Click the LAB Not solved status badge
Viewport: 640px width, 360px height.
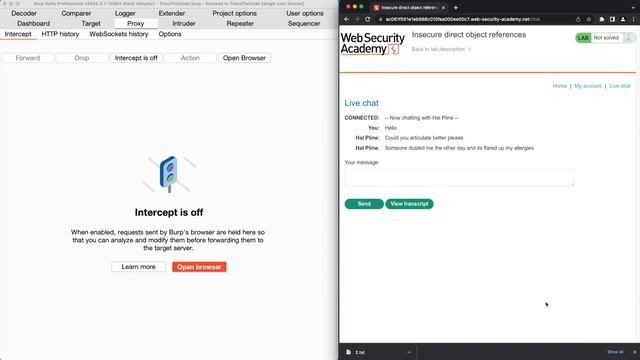(x=605, y=38)
